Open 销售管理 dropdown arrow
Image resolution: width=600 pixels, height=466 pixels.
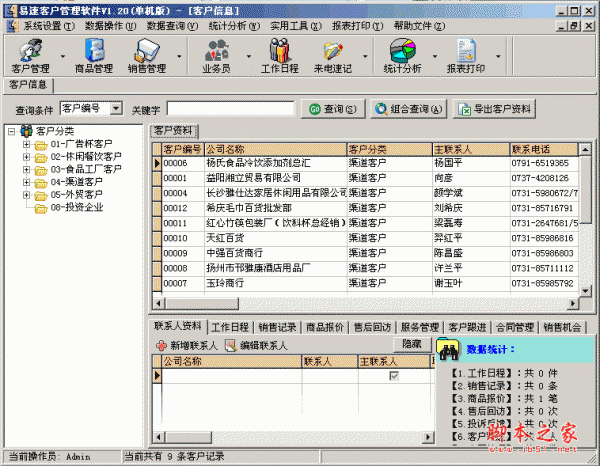[x=179, y=56]
